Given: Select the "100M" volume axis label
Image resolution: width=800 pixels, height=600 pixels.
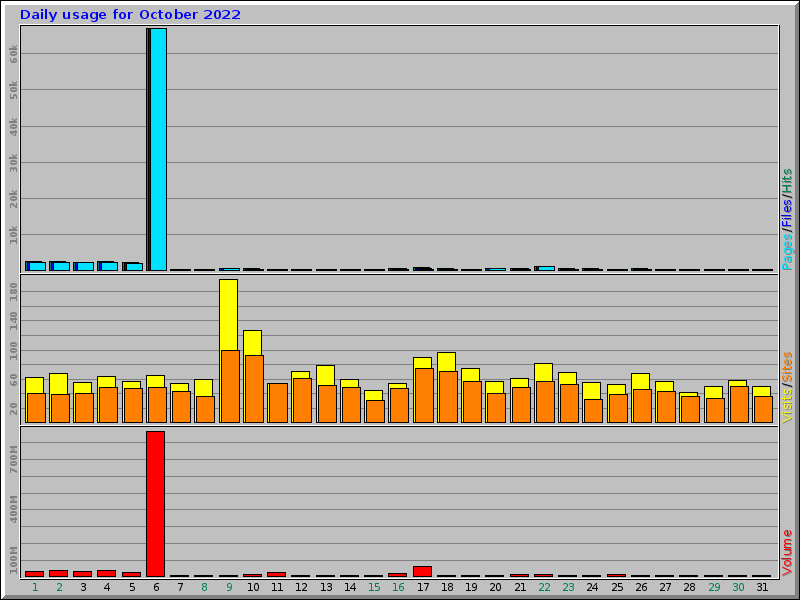Looking at the screenshot, I should 13,560.
